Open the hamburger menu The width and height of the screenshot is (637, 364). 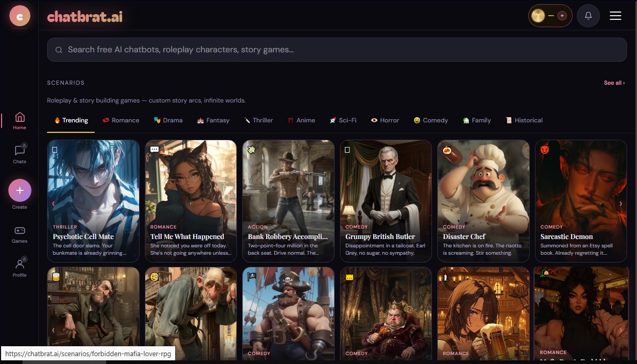(616, 16)
